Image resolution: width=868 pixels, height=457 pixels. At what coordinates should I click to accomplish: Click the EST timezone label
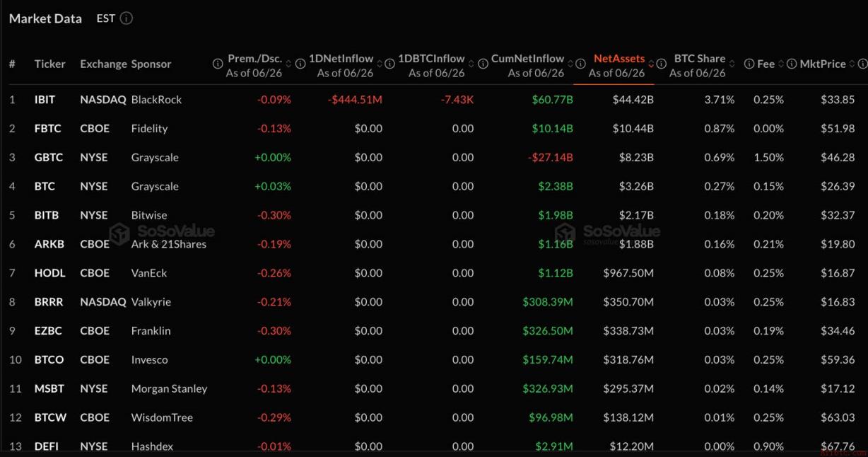tap(105, 18)
